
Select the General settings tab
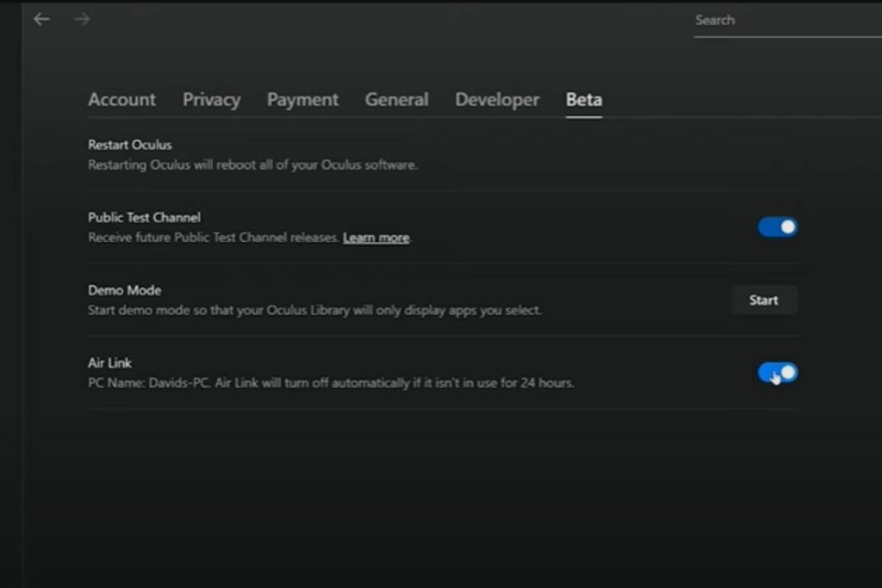tap(396, 100)
